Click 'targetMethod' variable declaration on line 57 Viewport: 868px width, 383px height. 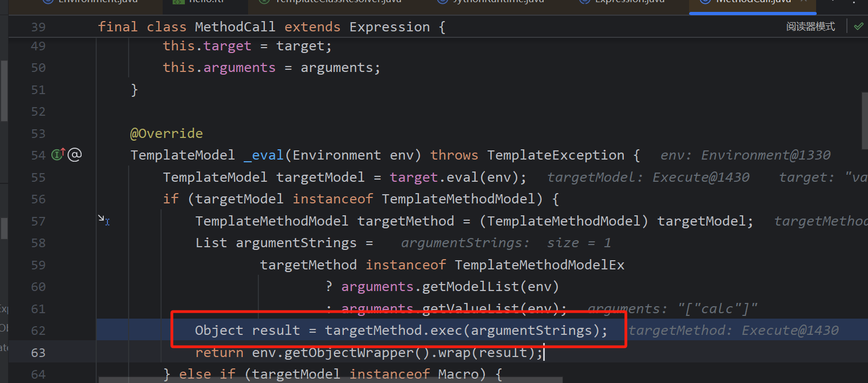click(405, 221)
